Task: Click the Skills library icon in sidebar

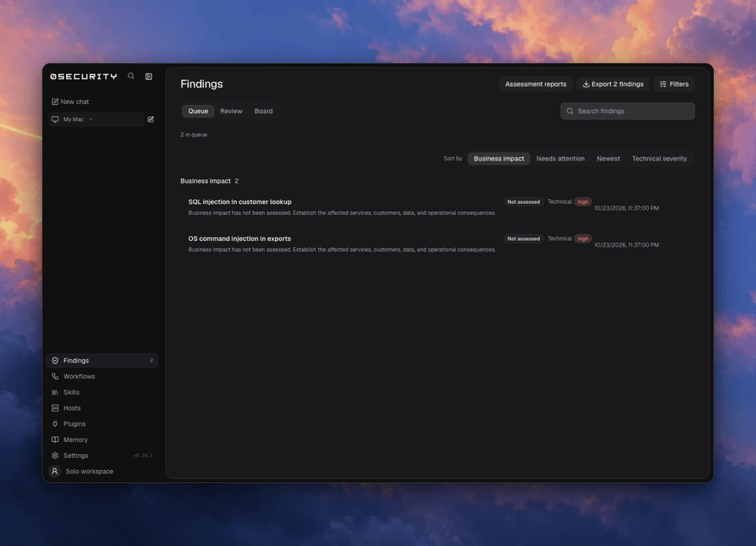Action: pos(55,392)
